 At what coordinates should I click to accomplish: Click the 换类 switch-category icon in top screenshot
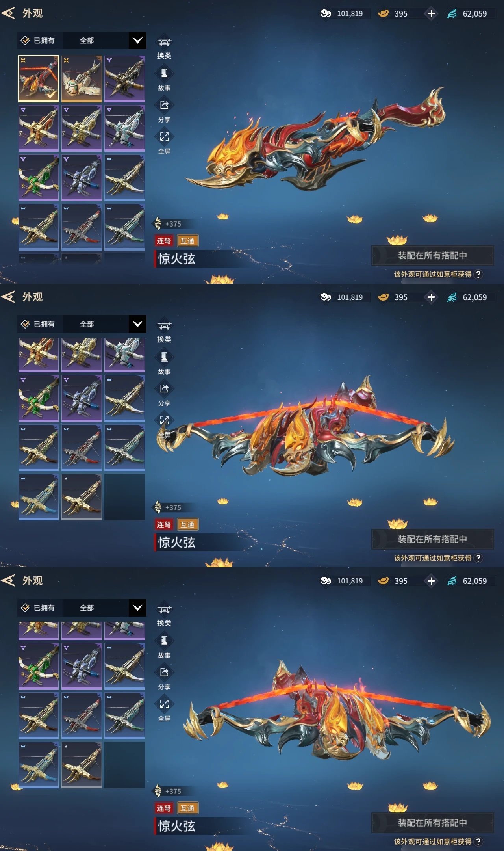click(x=164, y=42)
